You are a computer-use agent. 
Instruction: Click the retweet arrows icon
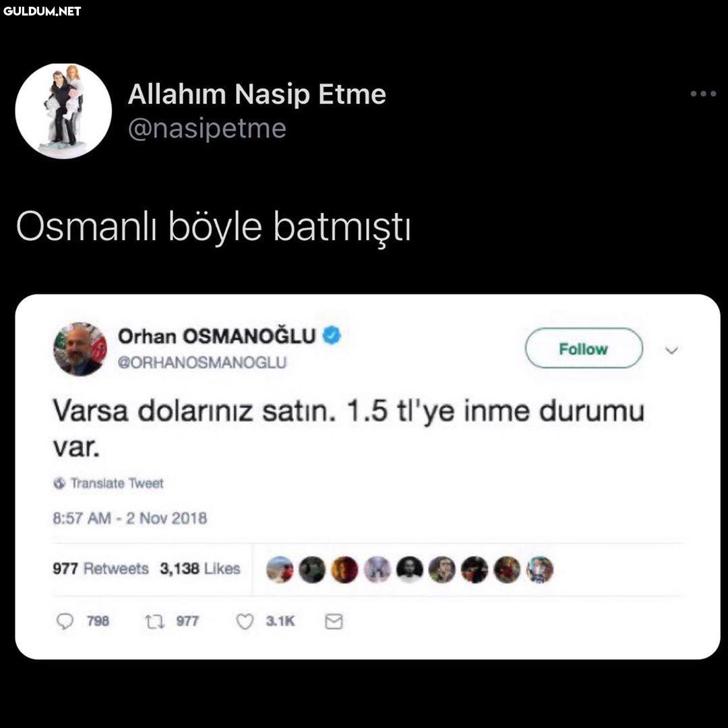154,621
